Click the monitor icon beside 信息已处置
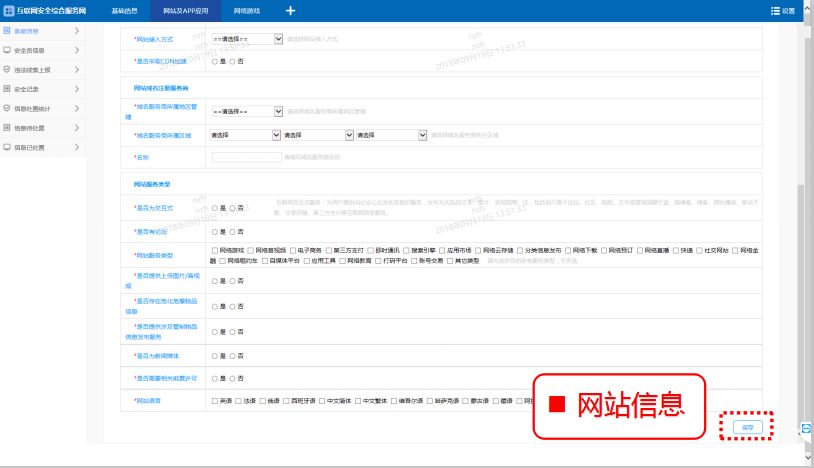Viewport: 814px width, 468px height. tap(7, 147)
